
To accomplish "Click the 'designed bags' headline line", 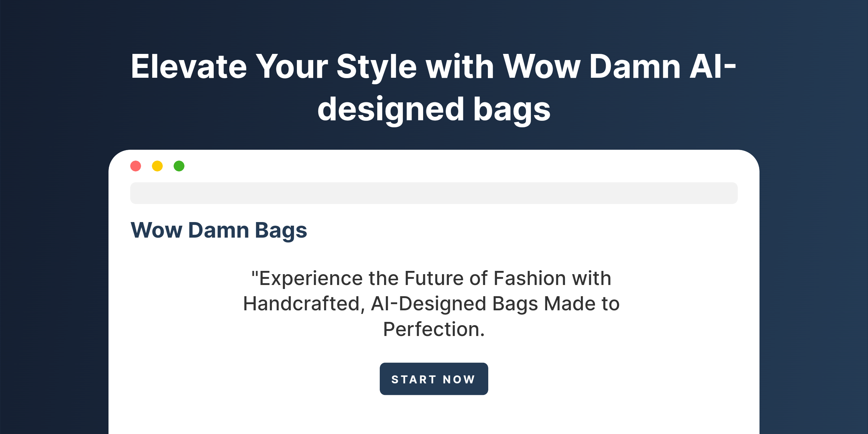I will coord(434,110).
